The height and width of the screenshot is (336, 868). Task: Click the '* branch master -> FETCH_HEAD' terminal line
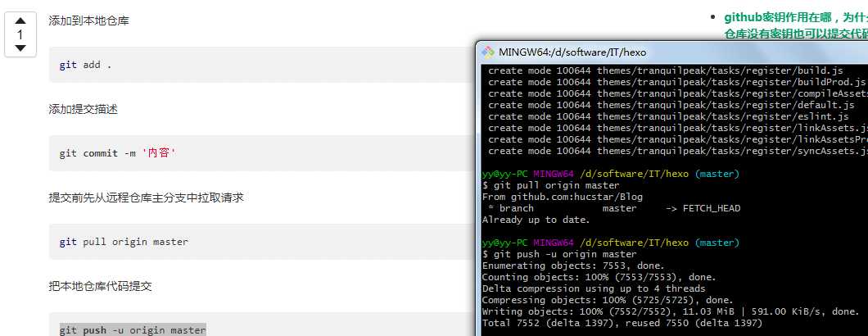pyautogui.click(x=614, y=208)
